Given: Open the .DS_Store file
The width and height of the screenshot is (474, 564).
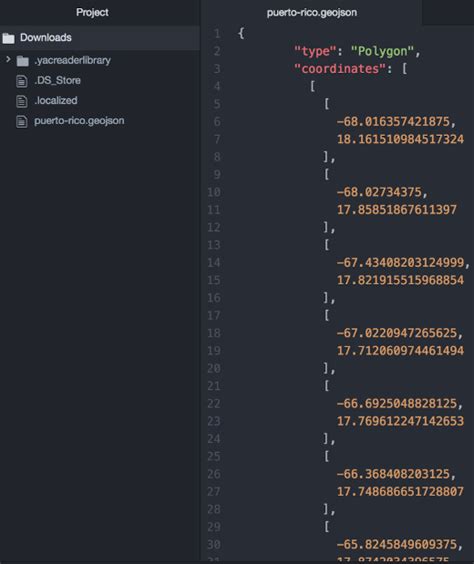Looking at the screenshot, I should pyautogui.click(x=58, y=80).
